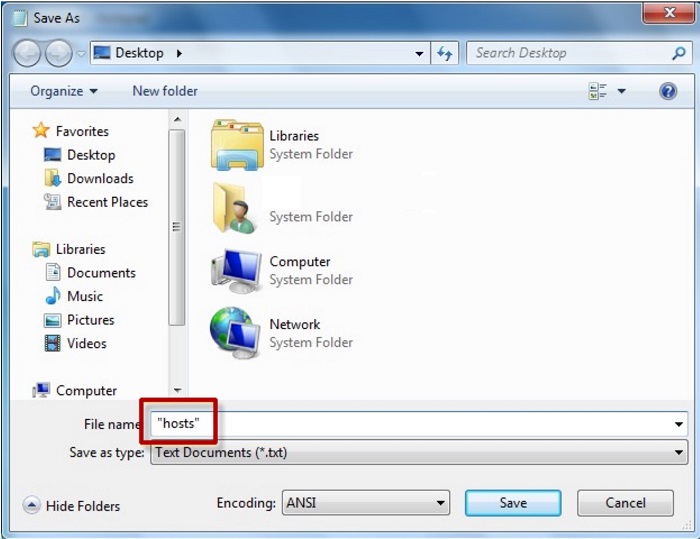Focus the Search Desktop field
This screenshot has width=700, height=539.
579,53
